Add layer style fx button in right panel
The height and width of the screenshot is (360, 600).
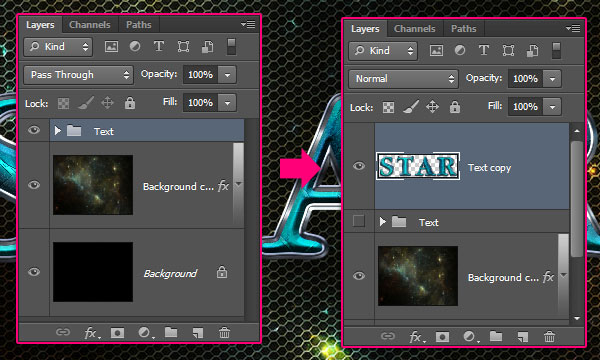tap(417, 337)
